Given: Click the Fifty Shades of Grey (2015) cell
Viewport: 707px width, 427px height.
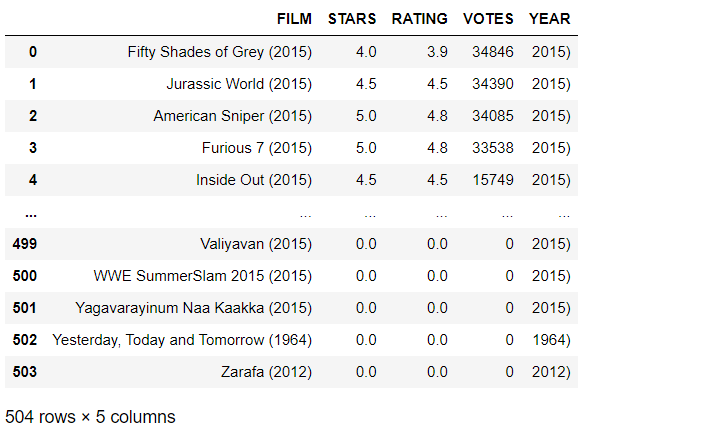Looking at the screenshot, I should pos(220,52).
